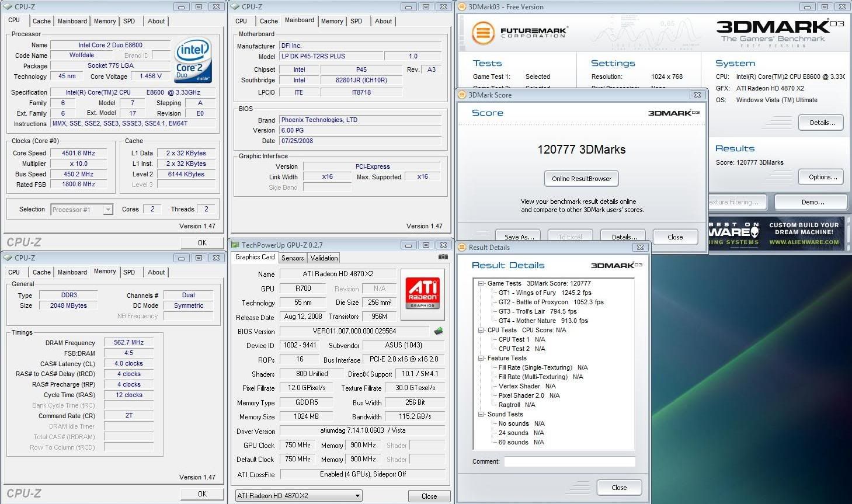
Task: Click the 120777 3DMarks score text
Action: pos(582,150)
